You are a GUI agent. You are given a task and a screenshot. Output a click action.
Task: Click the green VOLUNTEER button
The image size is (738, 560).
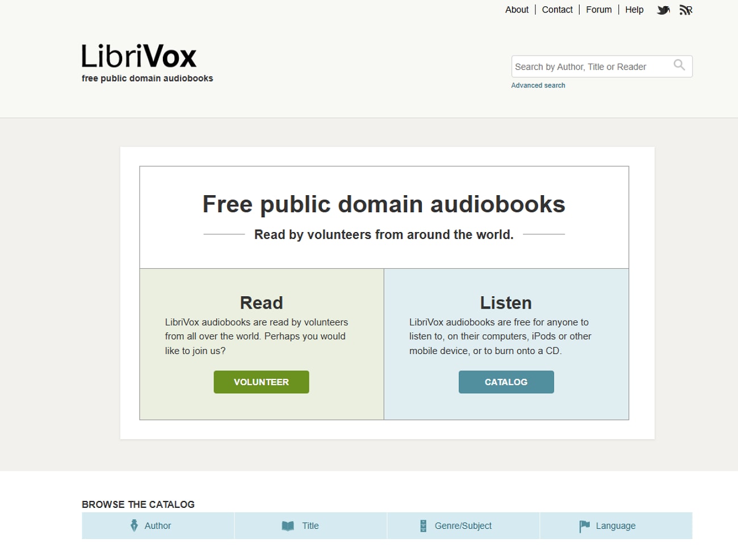(x=262, y=382)
